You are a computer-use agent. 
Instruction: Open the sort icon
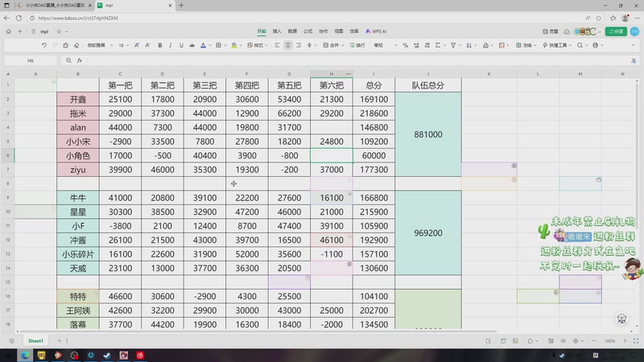coord(469,45)
